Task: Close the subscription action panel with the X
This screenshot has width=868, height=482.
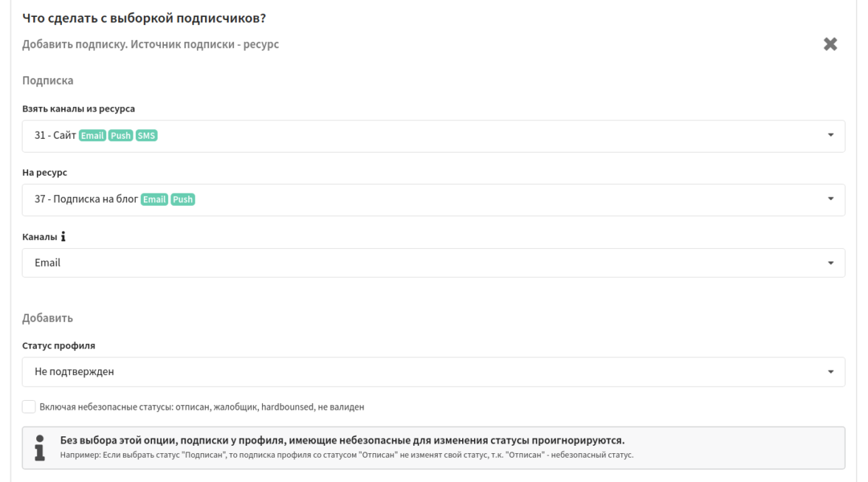Action: tap(830, 44)
